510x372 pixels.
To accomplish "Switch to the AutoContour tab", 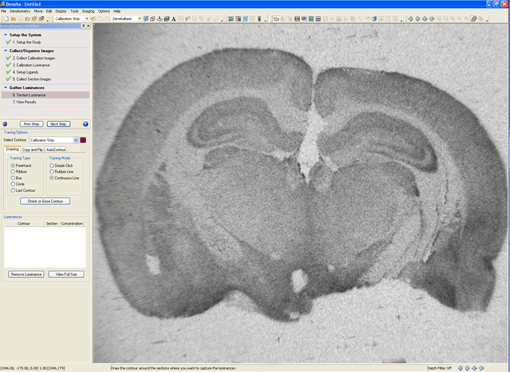I will pyautogui.click(x=56, y=150).
